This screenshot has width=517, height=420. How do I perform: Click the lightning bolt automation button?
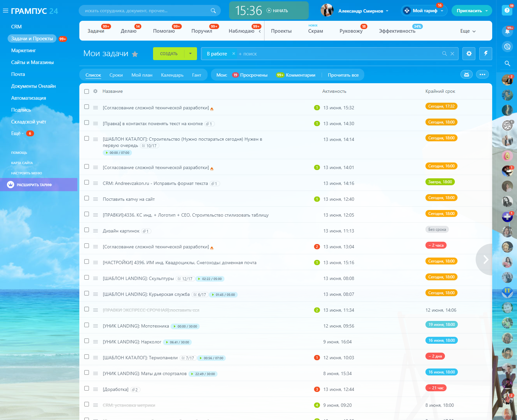tap(486, 53)
